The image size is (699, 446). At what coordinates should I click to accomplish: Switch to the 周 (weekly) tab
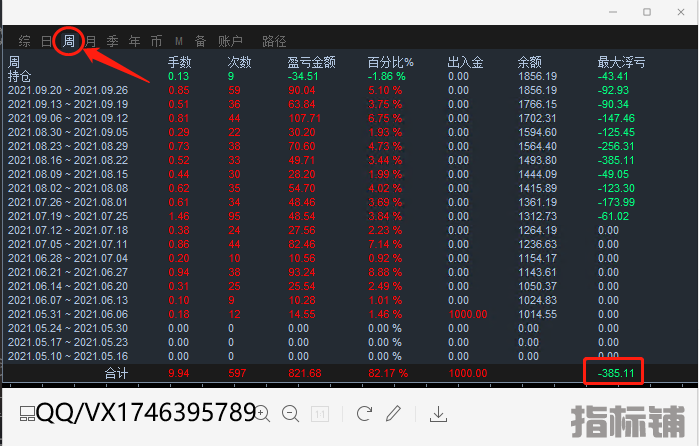pyautogui.click(x=69, y=41)
